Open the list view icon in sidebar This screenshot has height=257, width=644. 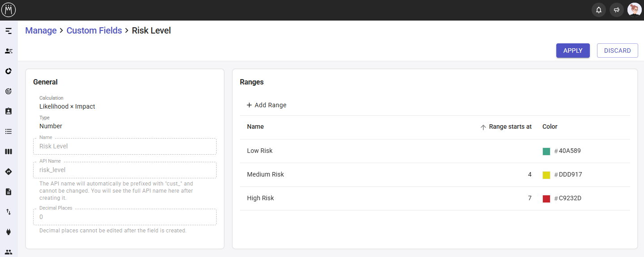pyautogui.click(x=9, y=131)
